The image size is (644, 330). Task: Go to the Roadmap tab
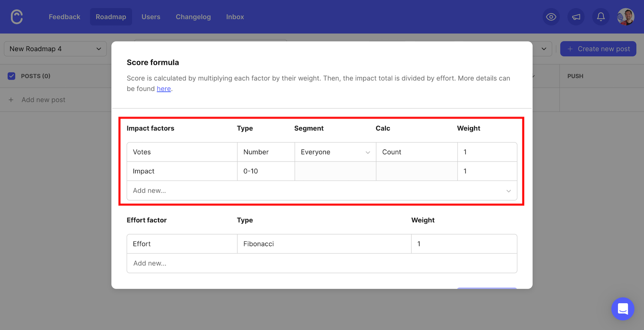[111, 17]
